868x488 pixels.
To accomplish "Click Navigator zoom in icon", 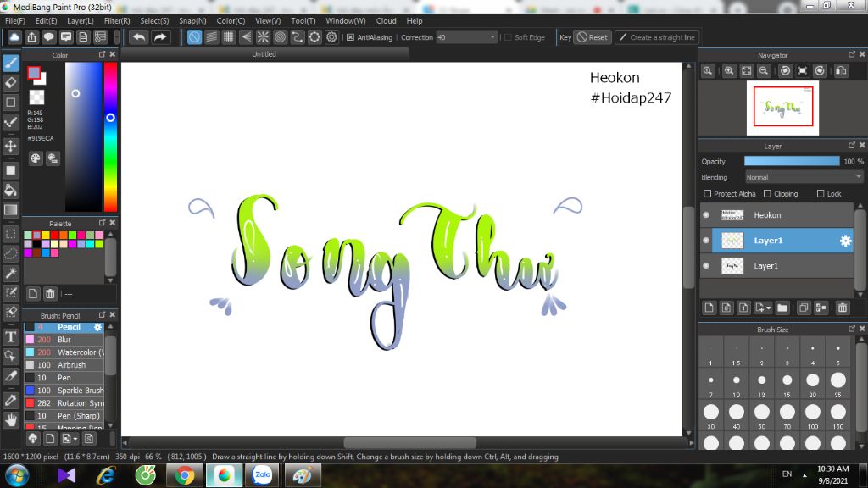I will click(729, 71).
